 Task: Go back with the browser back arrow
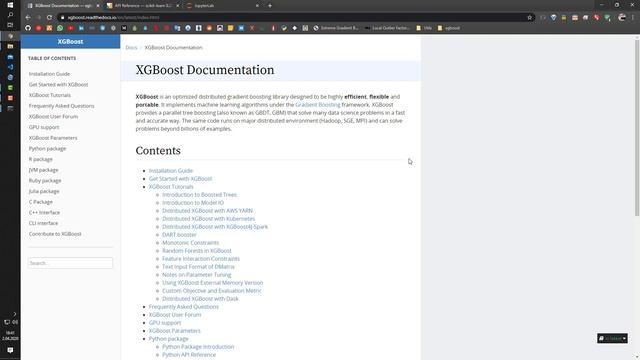tap(28, 18)
